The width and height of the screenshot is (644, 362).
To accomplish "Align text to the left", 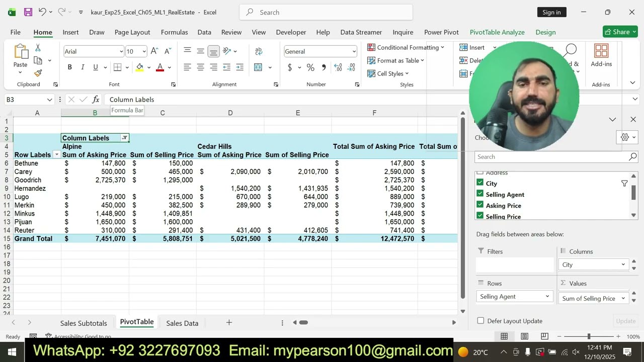I will click(187, 67).
